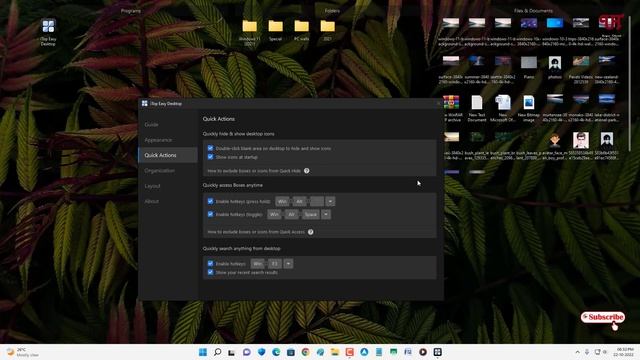Show hidden system tray icons chevron
The height and width of the screenshot is (360, 640).
pos(577,352)
